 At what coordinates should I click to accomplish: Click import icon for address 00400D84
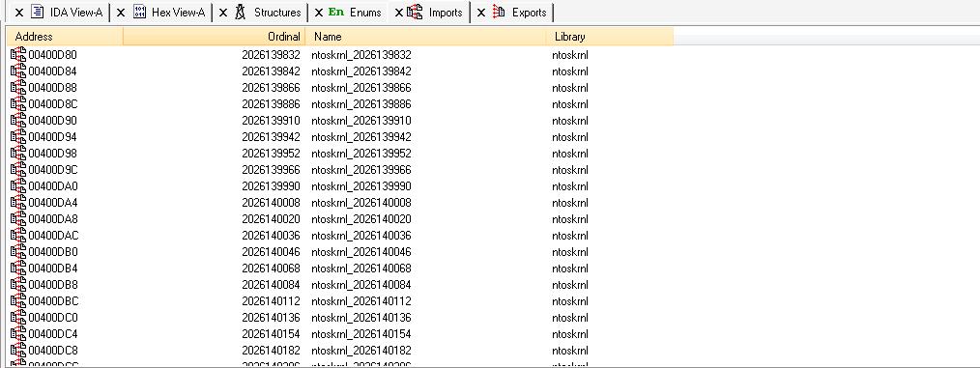[x=18, y=71]
